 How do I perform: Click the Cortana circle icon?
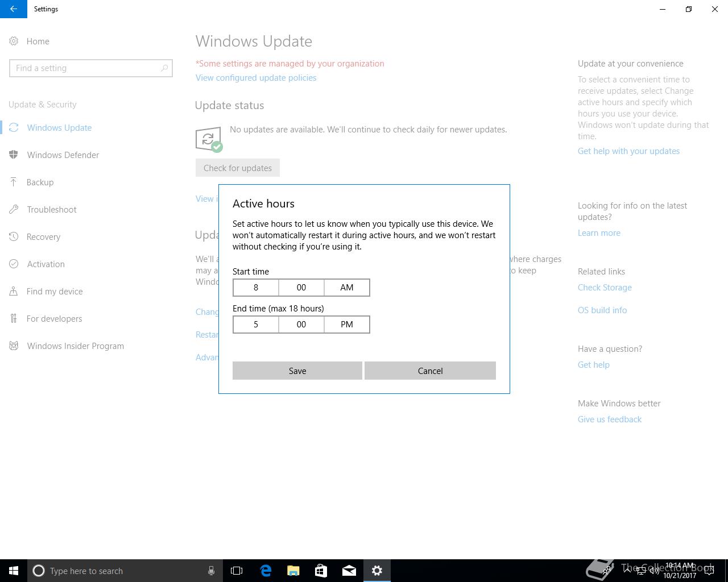click(x=39, y=571)
